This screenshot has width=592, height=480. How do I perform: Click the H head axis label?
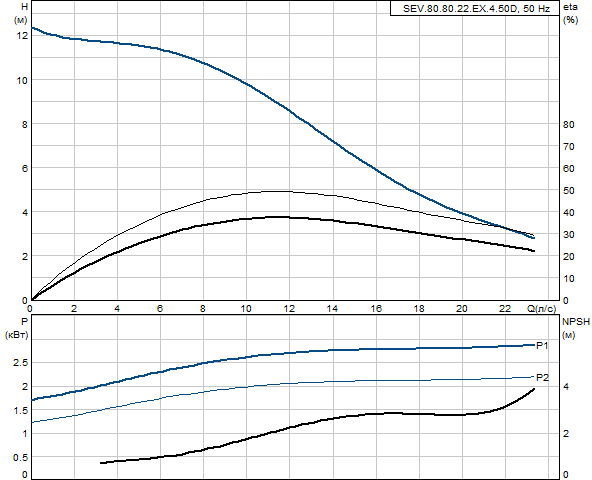tap(25, 6)
